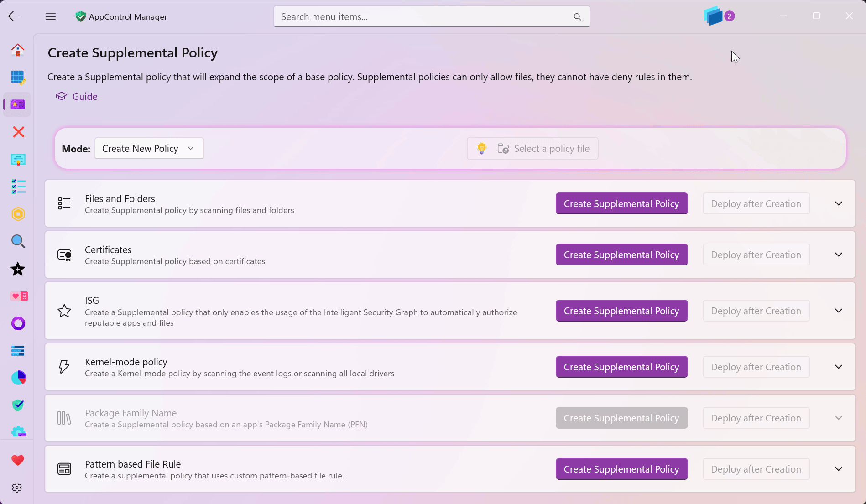Click the ISG star outline icon

64,311
